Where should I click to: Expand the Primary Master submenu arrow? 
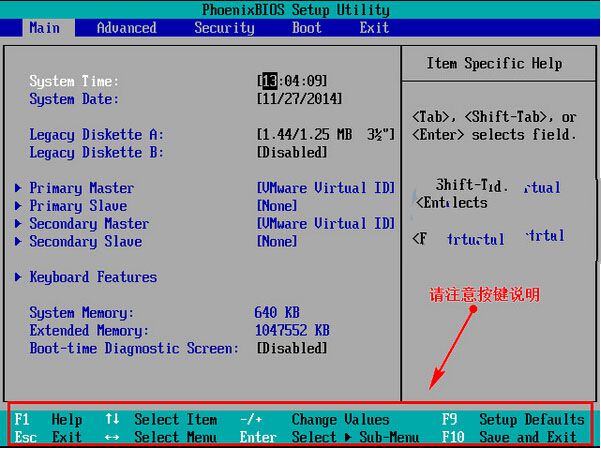18,188
